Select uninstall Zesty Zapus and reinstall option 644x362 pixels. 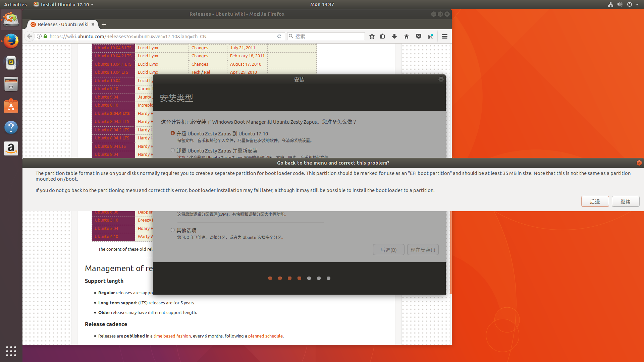click(x=173, y=150)
